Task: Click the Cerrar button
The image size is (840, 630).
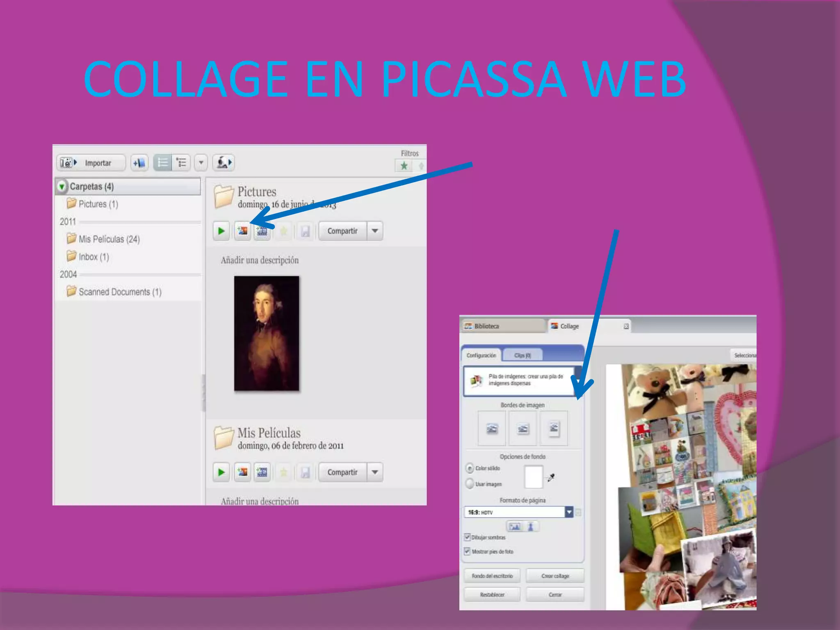Action: coord(555,594)
